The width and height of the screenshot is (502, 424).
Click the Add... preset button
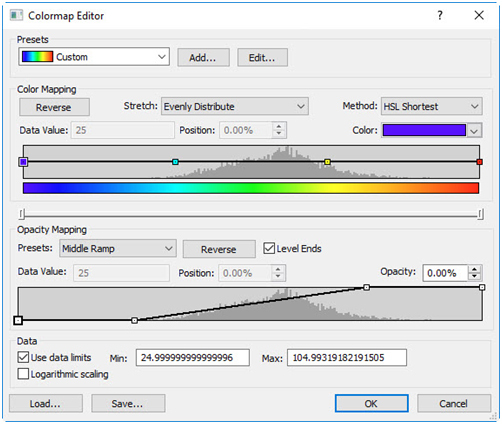click(203, 58)
